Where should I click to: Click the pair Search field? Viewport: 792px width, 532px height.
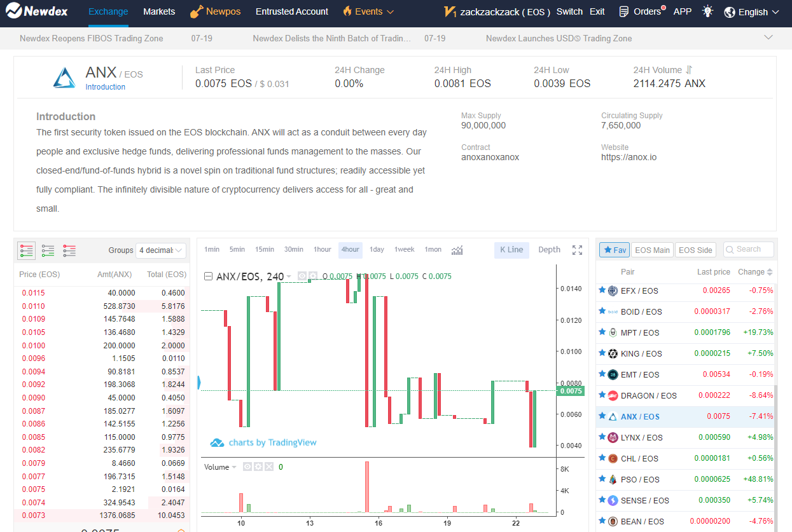(749, 250)
